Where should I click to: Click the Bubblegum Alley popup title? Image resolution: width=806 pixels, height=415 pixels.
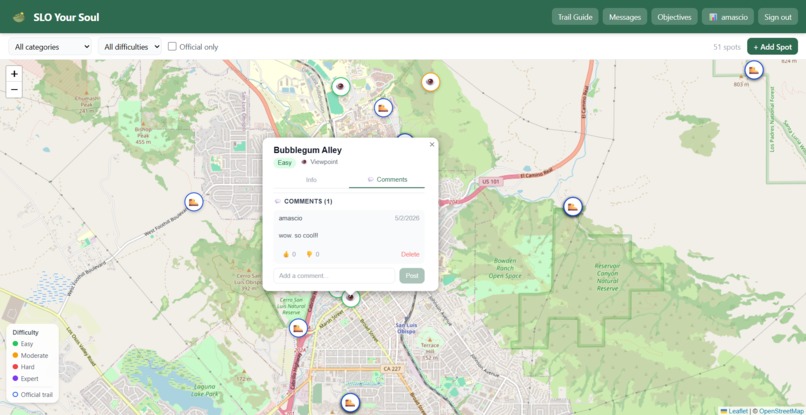(x=307, y=150)
